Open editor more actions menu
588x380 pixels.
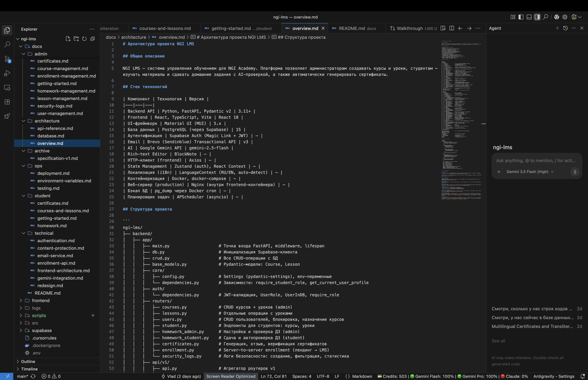coord(478,28)
